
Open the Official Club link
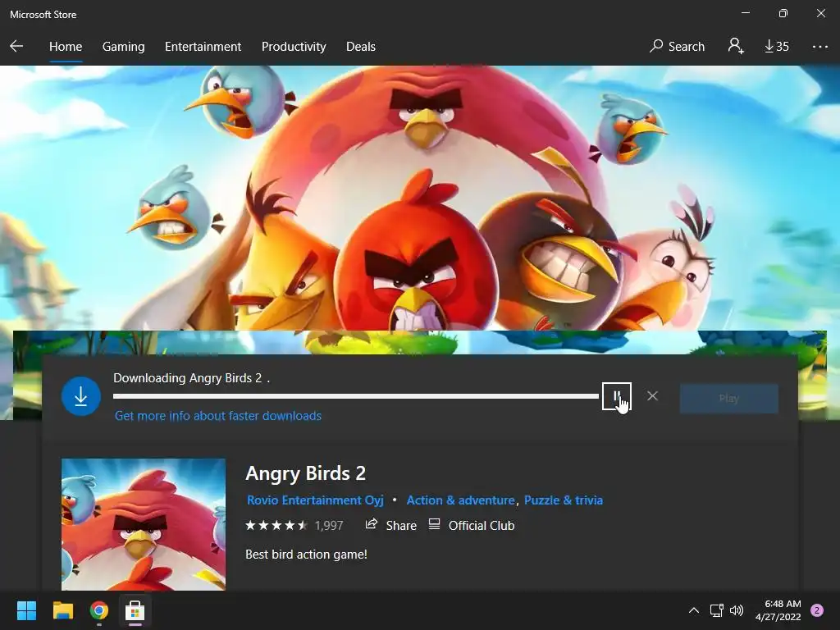tap(481, 526)
